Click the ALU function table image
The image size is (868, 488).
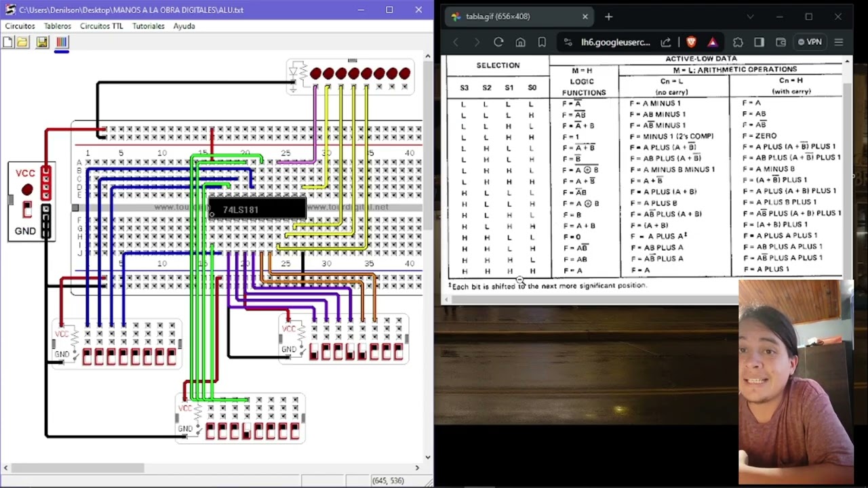pyautogui.click(x=644, y=174)
